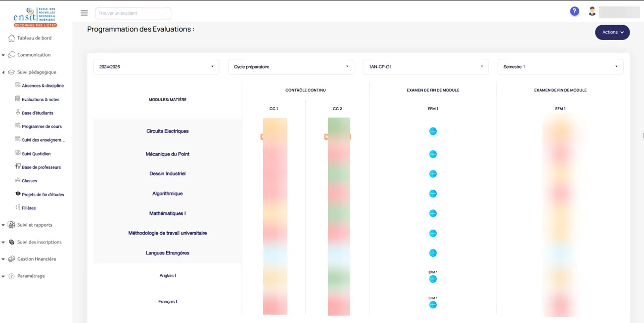This screenshot has width=644, height=323.
Task: Open the Cycle préparatoire dropdown
Action: point(291,67)
